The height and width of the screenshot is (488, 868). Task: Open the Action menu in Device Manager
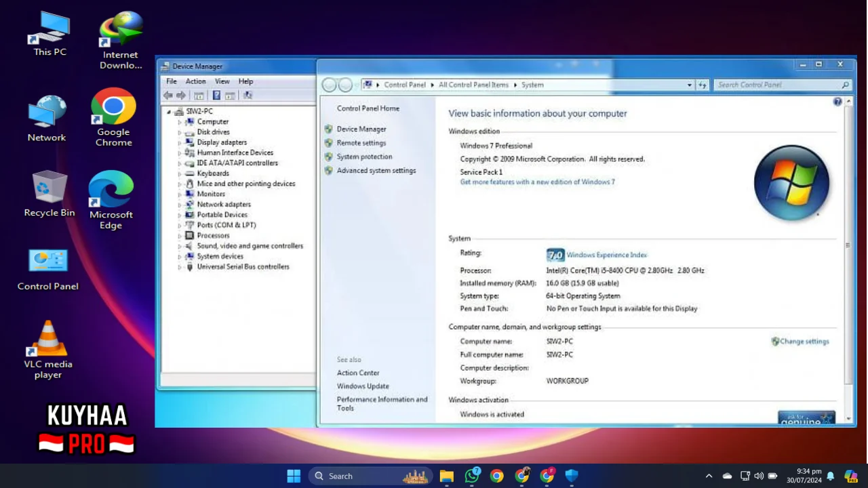195,81
